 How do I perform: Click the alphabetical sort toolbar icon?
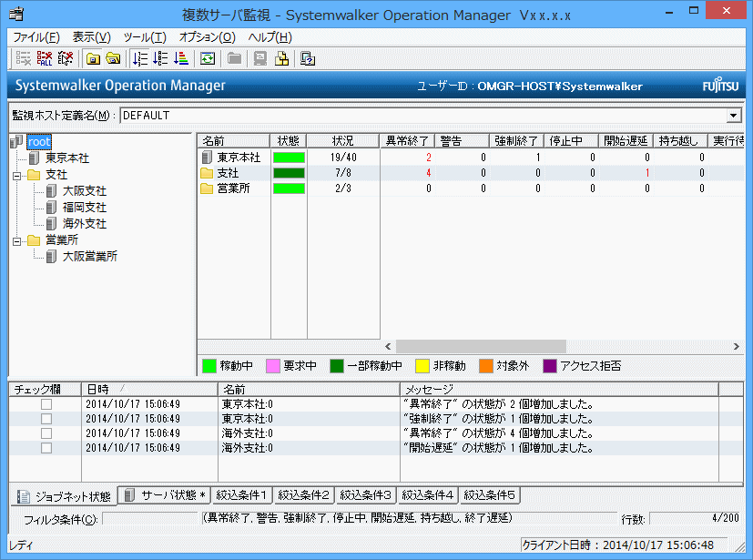(x=159, y=59)
